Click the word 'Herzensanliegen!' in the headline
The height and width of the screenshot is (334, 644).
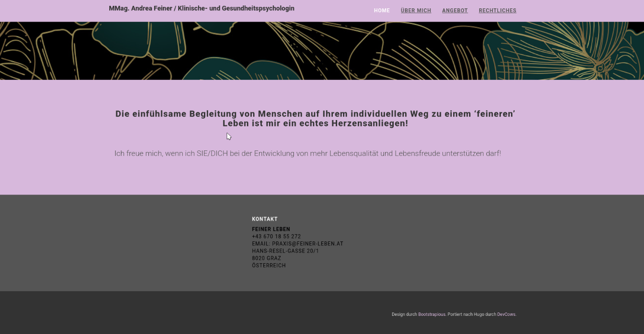point(369,123)
